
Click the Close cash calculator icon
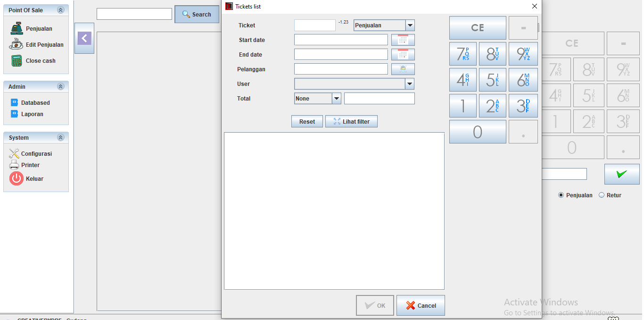pos(17,61)
